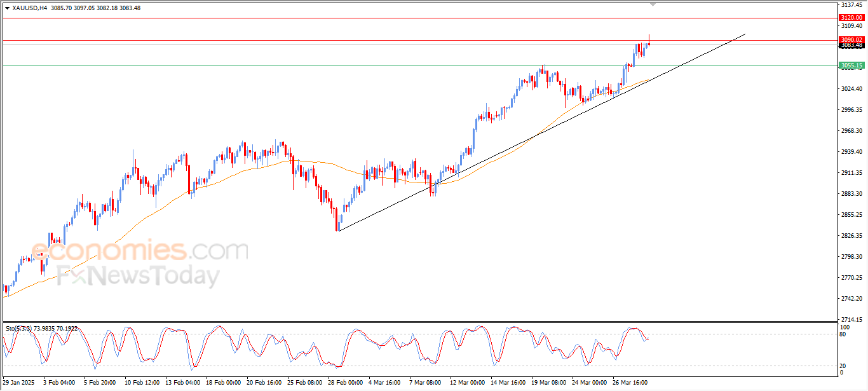Screen dimensions: 868x391
Task: Click the 2883.30 price axis label
Action: click(851, 194)
